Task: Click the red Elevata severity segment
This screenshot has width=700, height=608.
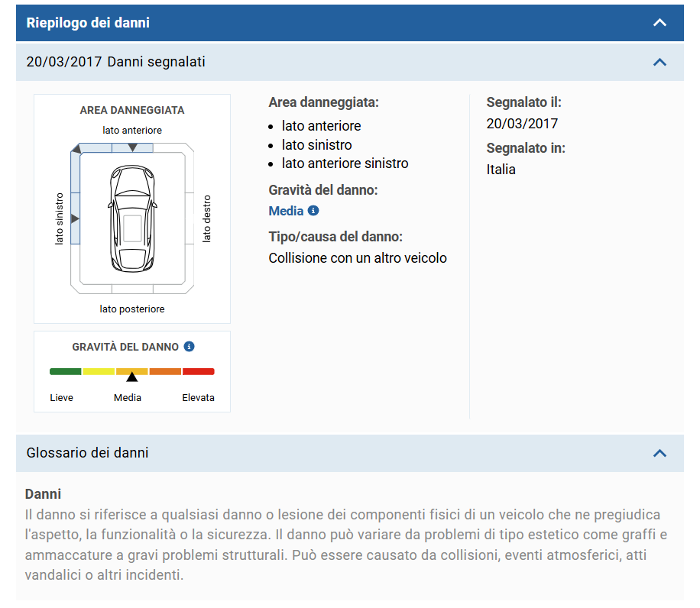Action: point(199,372)
